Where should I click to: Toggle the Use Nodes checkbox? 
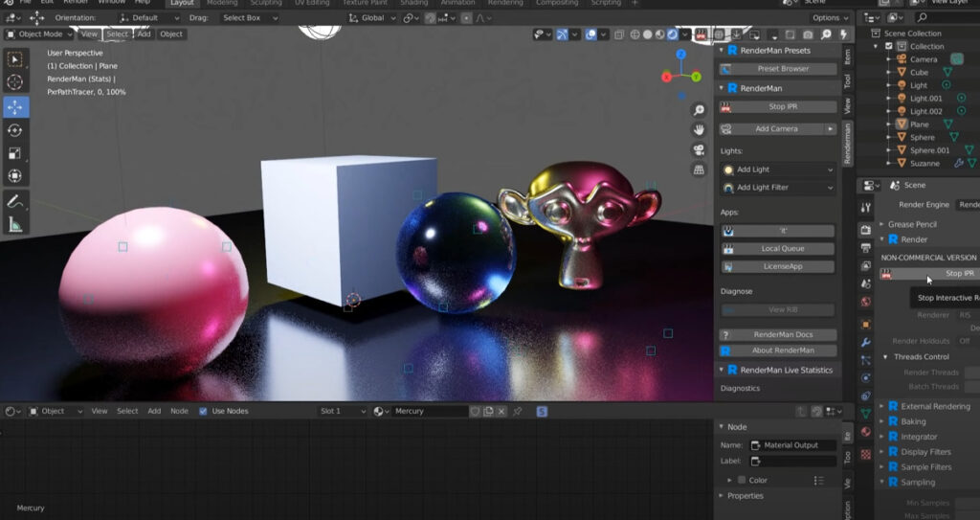point(203,411)
